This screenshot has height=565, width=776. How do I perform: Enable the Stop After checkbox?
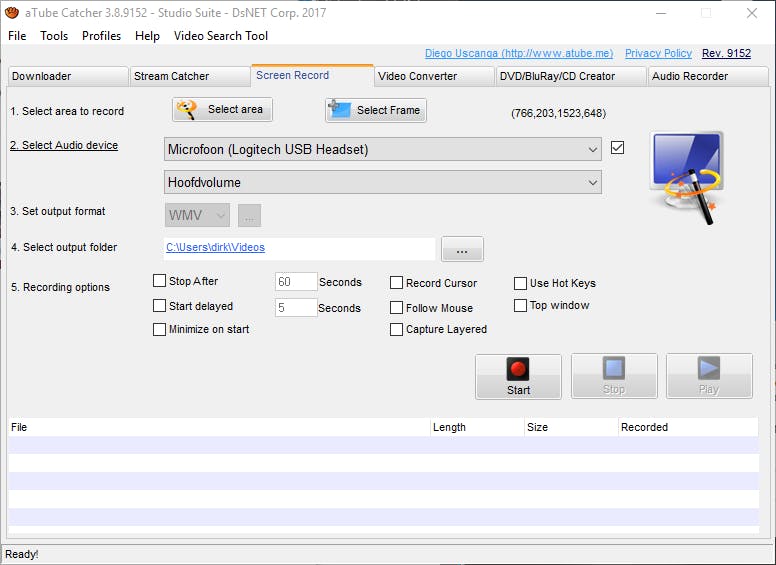[x=159, y=281]
